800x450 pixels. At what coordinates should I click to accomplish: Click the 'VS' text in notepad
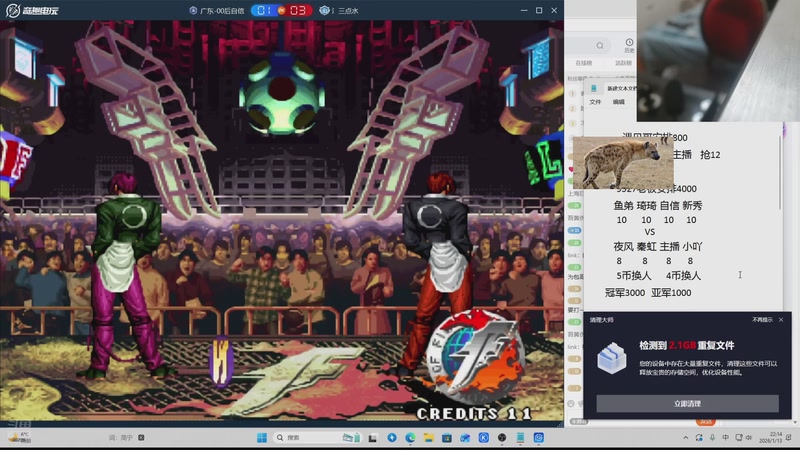point(649,232)
